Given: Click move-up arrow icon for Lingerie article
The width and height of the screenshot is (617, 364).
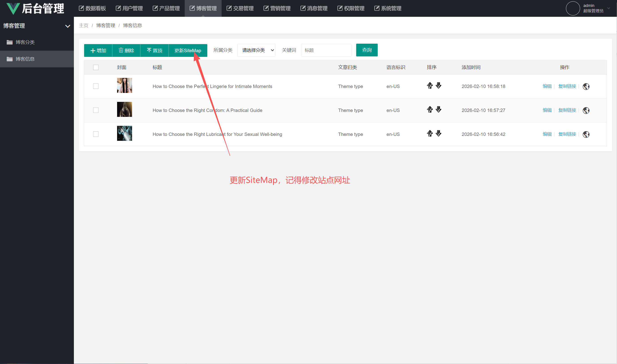Looking at the screenshot, I should pos(430,86).
